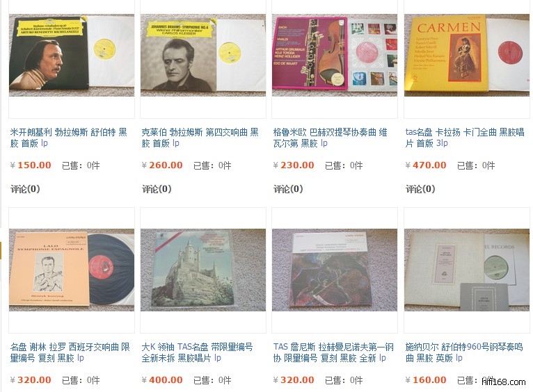
Task: Open the castle cover album thumbnail
Action: tap(203, 270)
